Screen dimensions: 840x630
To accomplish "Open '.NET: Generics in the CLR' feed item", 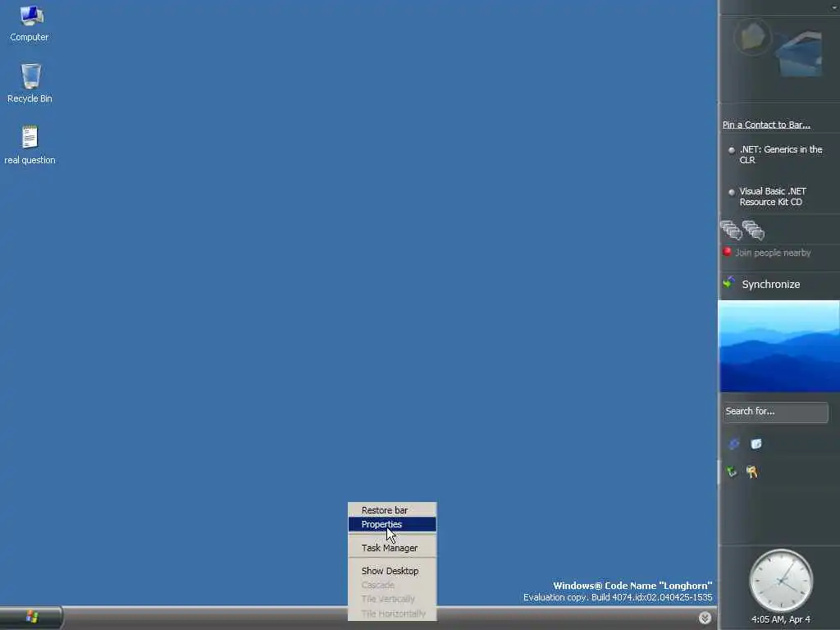I will pos(781,154).
